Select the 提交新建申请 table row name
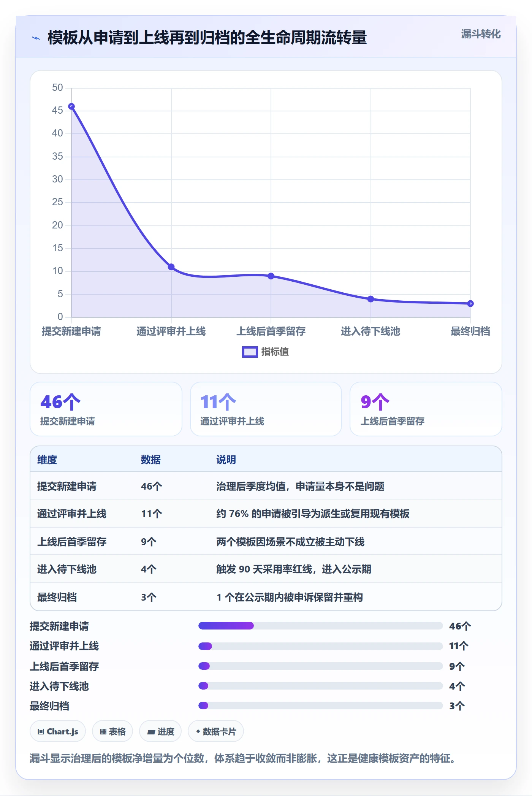Image resolution: width=532 pixels, height=796 pixels. 67,486
